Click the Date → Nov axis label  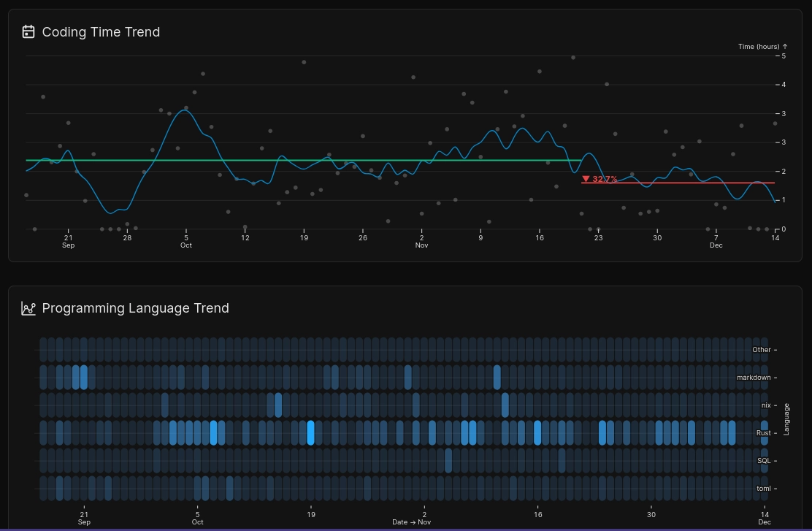click(x=412, y=522)
